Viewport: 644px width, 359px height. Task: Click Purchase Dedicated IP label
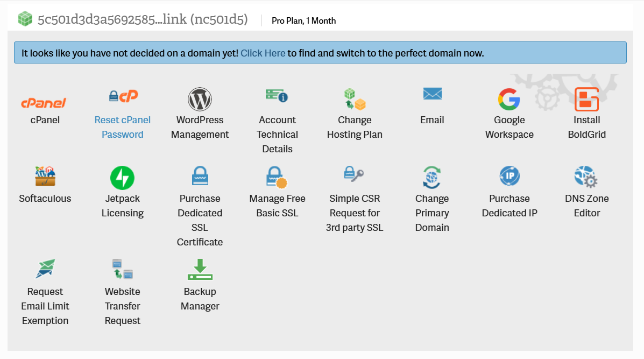509,206
